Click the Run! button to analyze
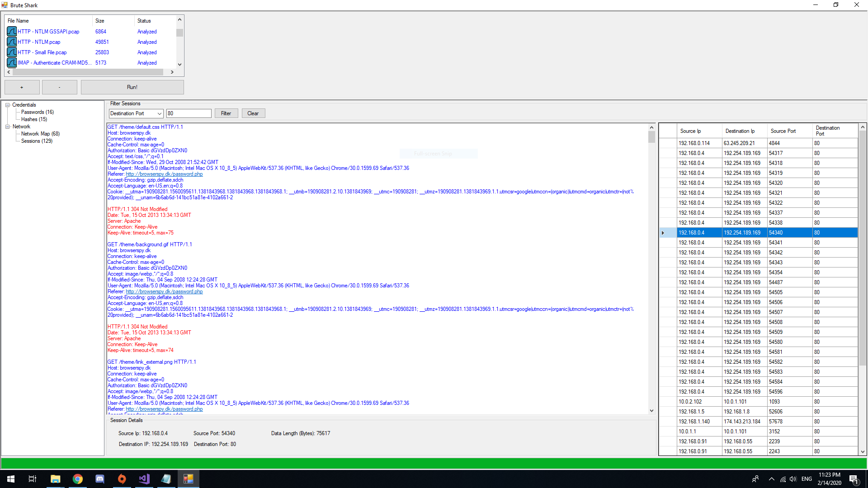Image resolution: width=868 pixels, height=488 pixels. click(131, 87)
